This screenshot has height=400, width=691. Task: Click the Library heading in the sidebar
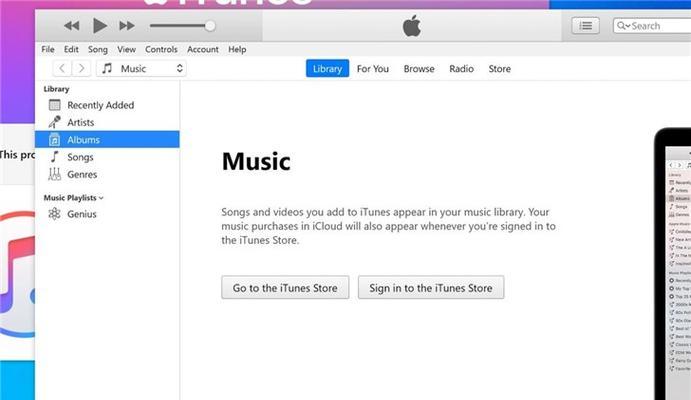(x=56, y=89)
